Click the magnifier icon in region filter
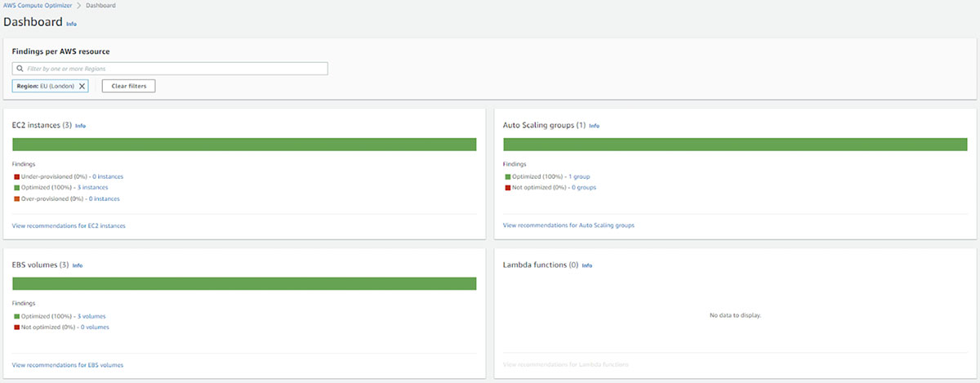The image size is (980, 383). pyautogui.click(x=20, y=69)
